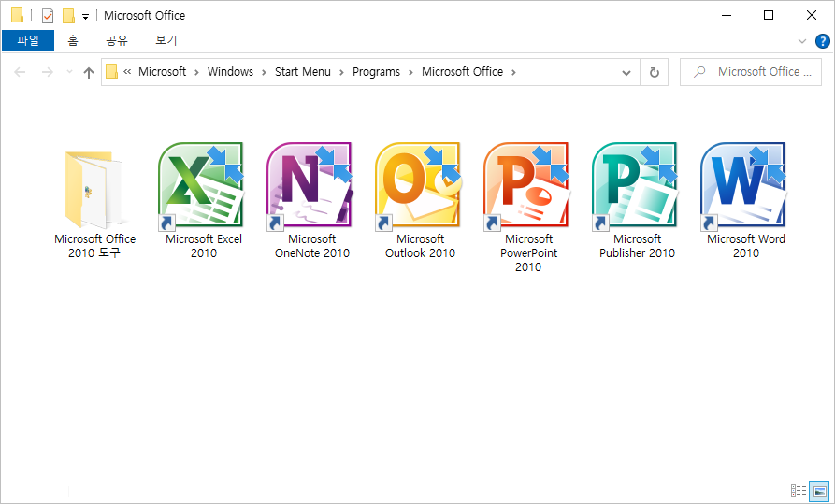This screenshot has height=504, width=835.
Task: Click the New Folder quick access icon
Action: coord(68,16)
